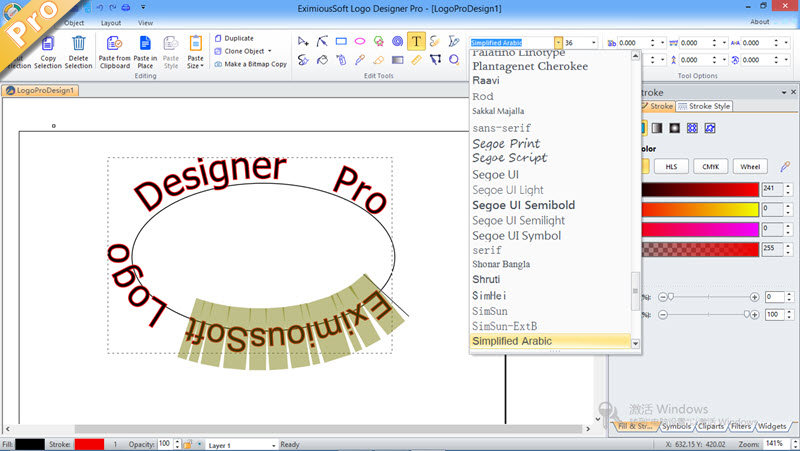Toggle the layer lock icon in status bar
This screenshot has width=800, height=451.
pos(188,444)
